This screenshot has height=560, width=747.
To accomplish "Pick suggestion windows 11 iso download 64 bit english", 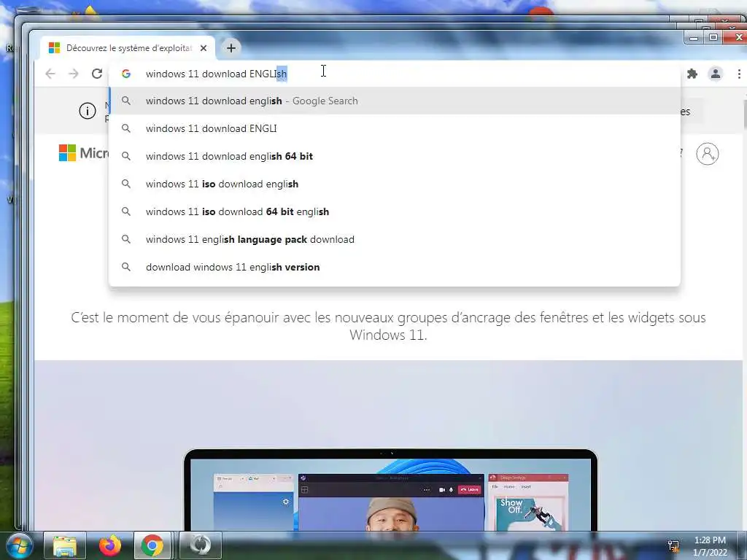I will (x=395, y=211).
